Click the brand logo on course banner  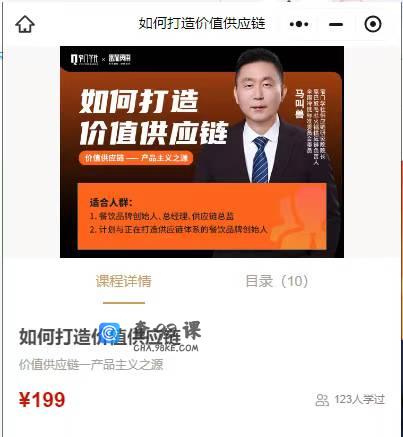pos(101,60)
